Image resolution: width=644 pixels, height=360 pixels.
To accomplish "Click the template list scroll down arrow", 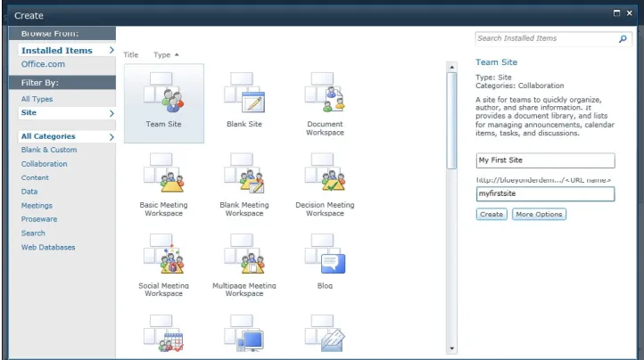I will [x=452, y=348].
